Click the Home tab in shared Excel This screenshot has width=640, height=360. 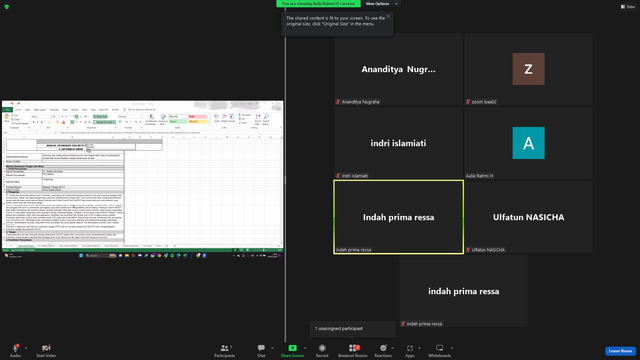pyautogui.click(x=18, y=110)
